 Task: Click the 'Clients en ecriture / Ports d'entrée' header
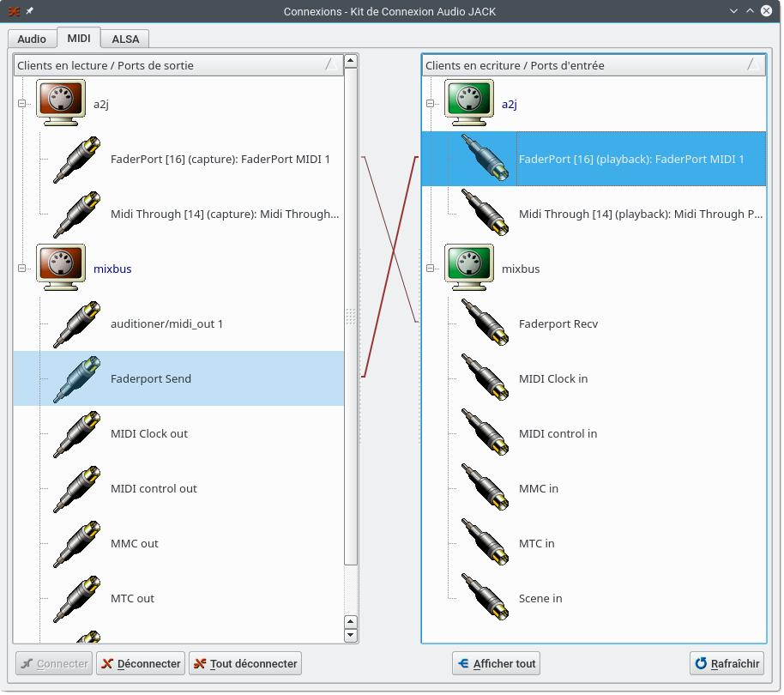[594, 65]
